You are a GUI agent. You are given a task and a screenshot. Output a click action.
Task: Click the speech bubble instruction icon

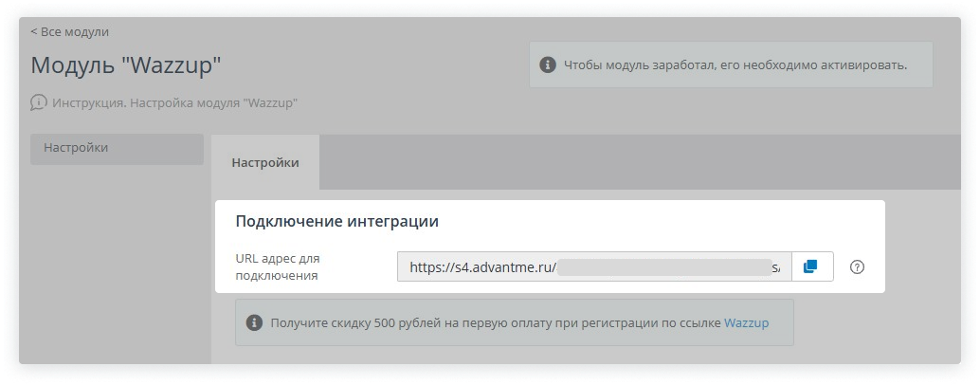click(39, 102)
